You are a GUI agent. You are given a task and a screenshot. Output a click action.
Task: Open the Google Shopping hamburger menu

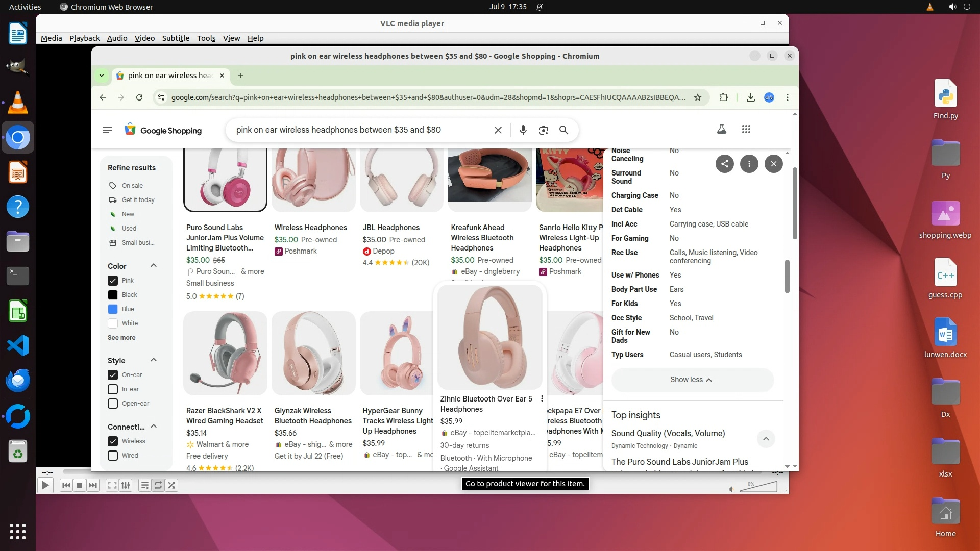(x=108, y=130)
